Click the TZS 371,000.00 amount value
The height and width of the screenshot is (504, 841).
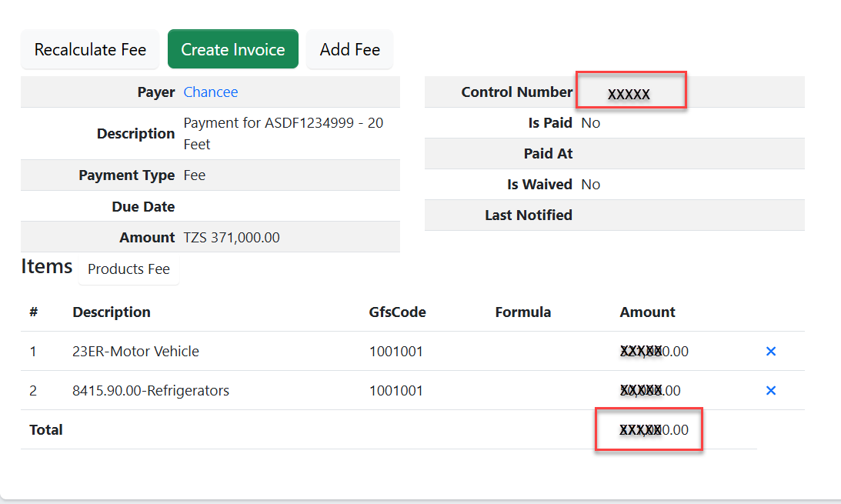tap(232, 238)
